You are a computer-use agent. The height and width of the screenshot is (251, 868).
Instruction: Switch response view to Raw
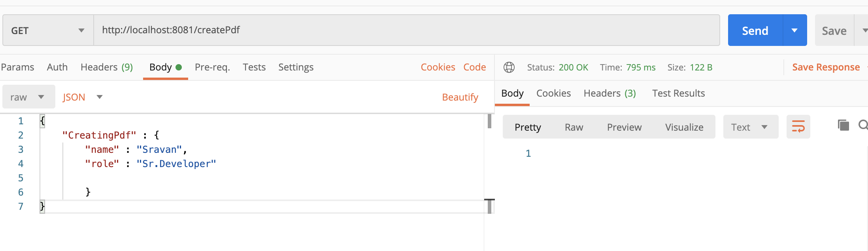pyautogui.click(x=574, y=127)
